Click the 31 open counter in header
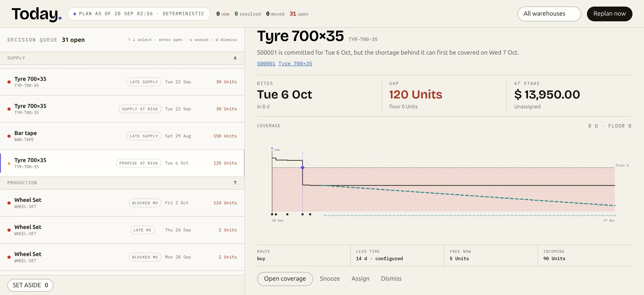Screen dimensions: 644x295 pyautogui.click(x=299, y=14)
